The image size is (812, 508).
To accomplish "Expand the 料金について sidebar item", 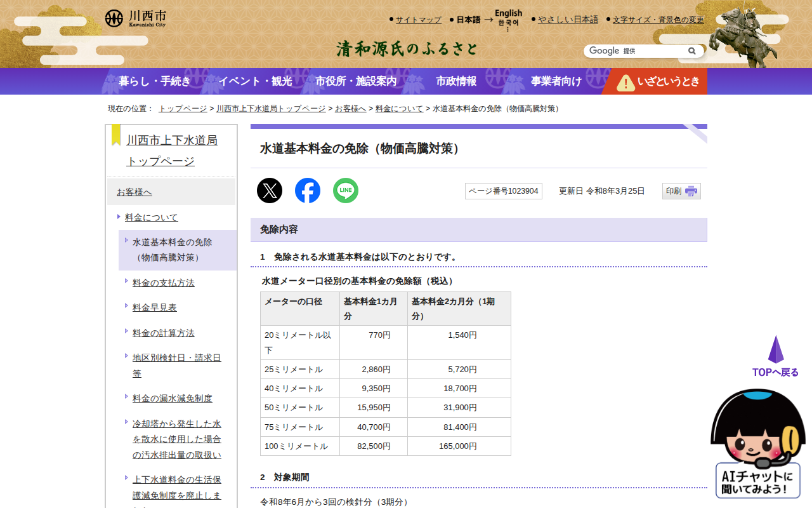I will pyautogui.click(x=151, y=217).
